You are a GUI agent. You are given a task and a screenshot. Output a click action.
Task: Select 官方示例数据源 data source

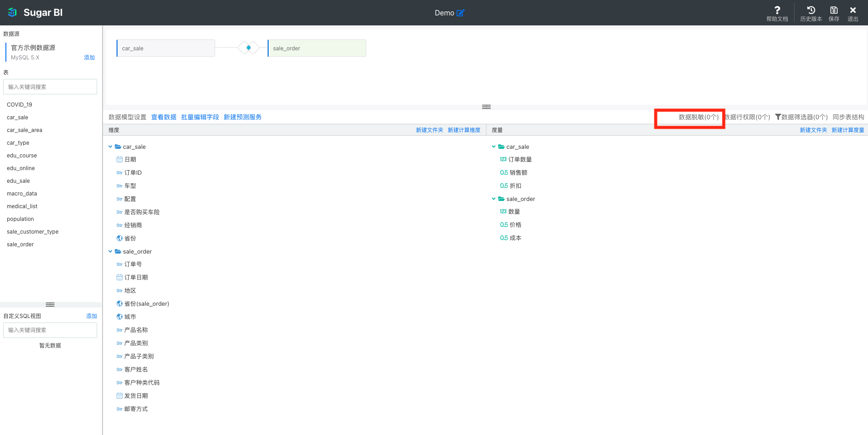point(33,48)
